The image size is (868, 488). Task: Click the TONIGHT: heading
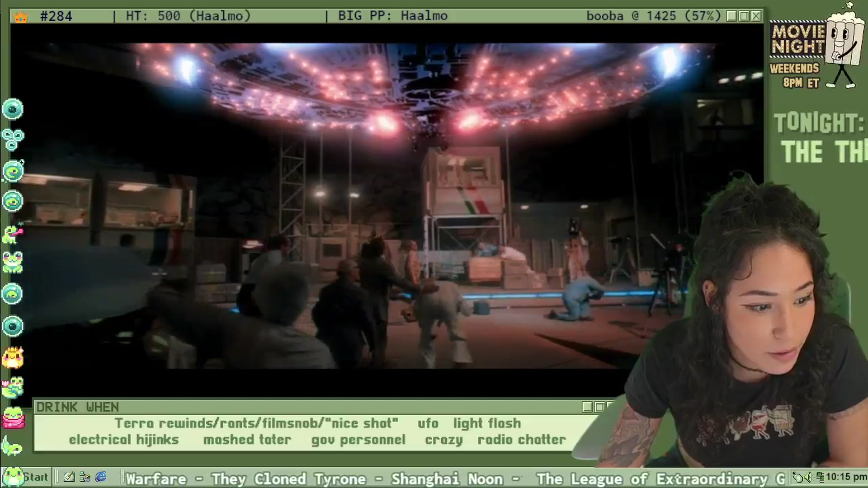(819, 123)
